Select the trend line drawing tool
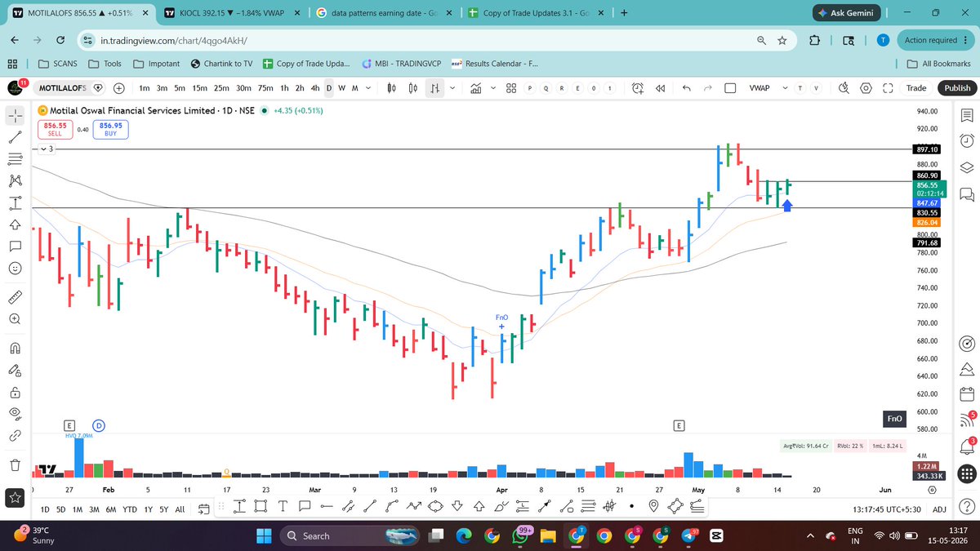The height and width of the screenshot is (551, 980). (x=15, y=136)
